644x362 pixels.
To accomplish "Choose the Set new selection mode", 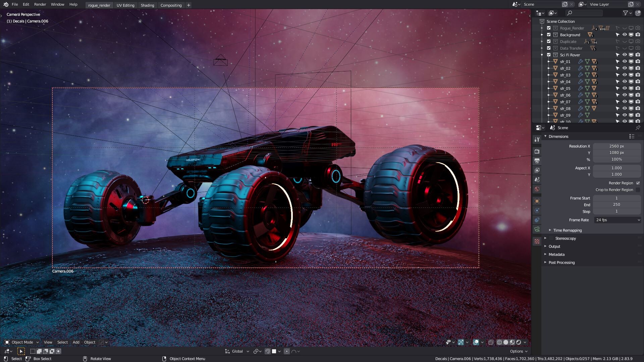I will [x=33, y=351].
